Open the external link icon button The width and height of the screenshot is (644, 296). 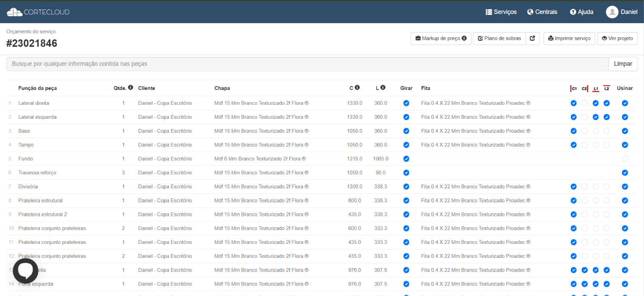tap(533, 38)
